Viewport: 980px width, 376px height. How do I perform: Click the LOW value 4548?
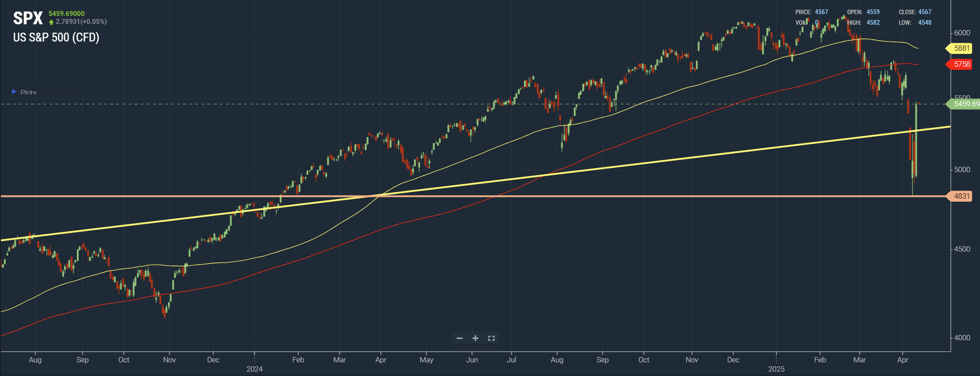(x=925, y=23)
